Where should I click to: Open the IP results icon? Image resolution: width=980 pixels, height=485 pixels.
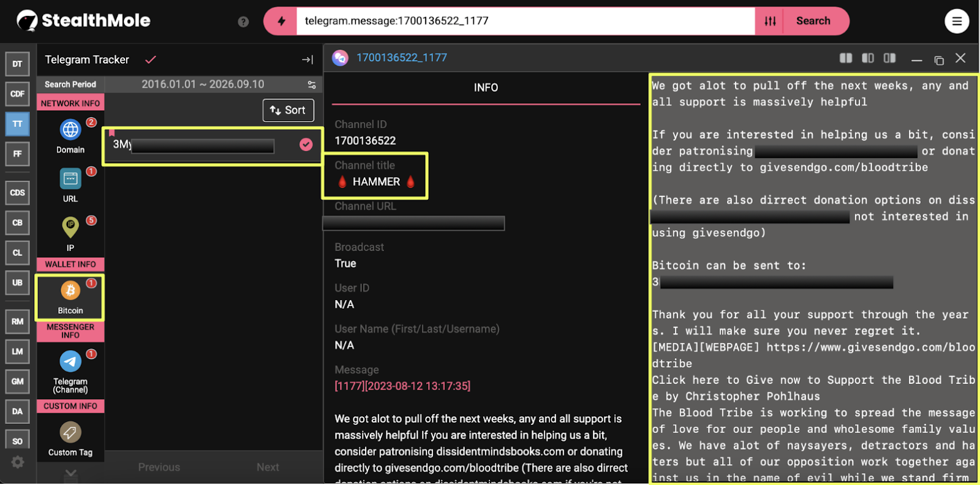coord(70,227)
